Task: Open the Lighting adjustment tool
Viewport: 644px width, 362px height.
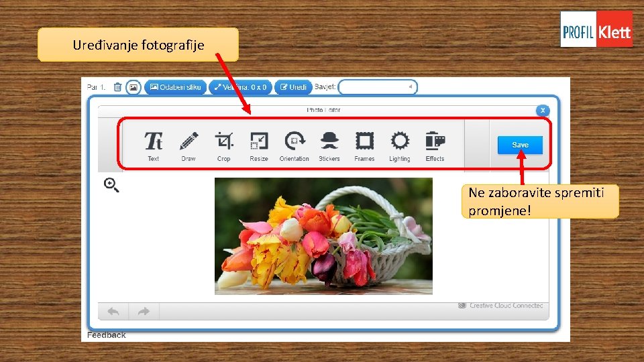Action: [400, 146]
